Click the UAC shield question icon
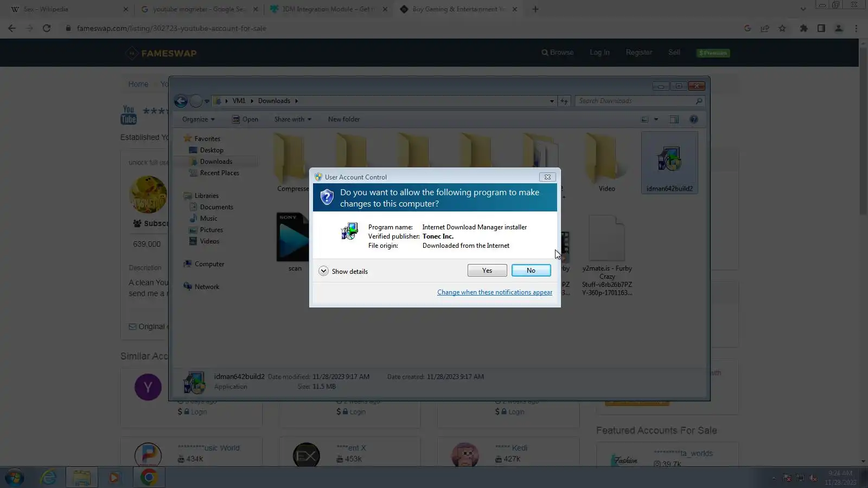Viewport: 868px width, 488px height. (327, 197)
